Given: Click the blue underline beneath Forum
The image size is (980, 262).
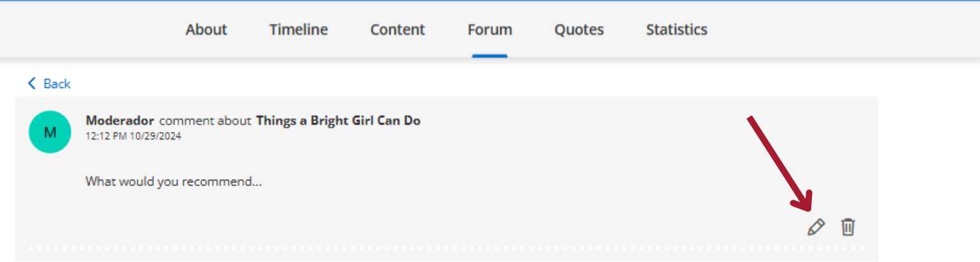Looking at the screenshot, I should (490, 56).
